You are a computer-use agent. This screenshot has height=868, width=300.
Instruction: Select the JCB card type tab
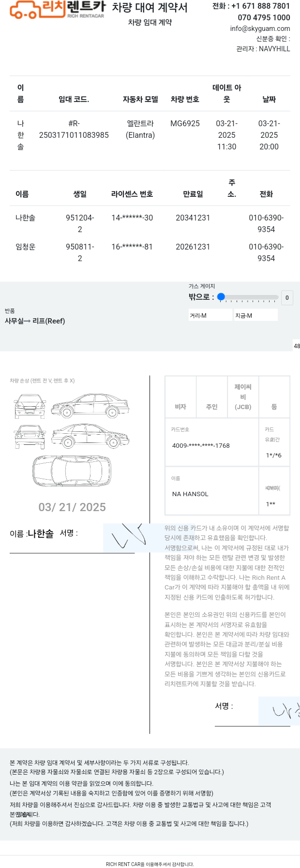(243, 397)
